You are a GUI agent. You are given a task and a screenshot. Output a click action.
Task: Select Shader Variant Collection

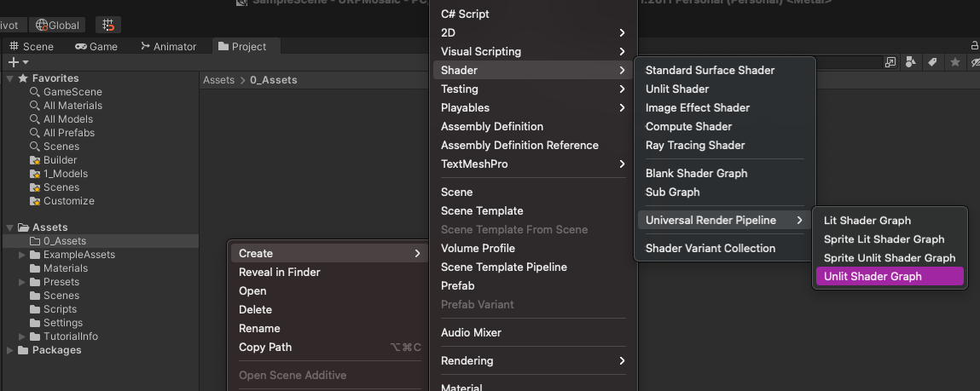coord(725,248)
